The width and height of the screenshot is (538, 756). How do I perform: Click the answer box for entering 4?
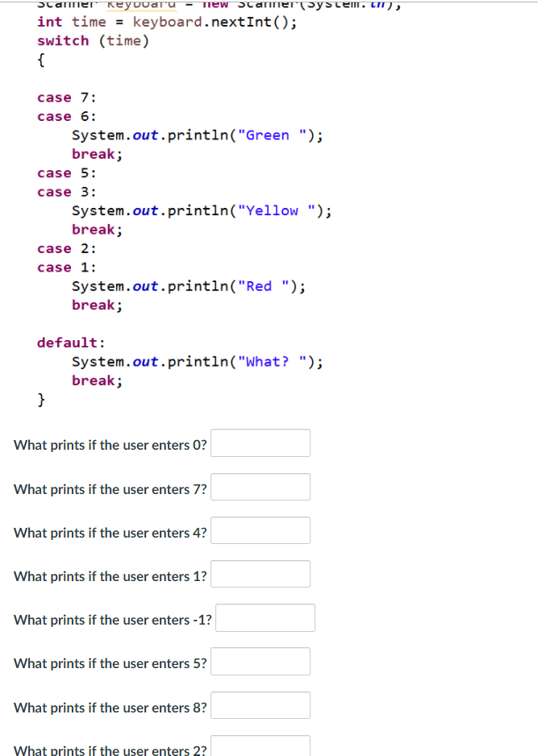tap(260, 530)
